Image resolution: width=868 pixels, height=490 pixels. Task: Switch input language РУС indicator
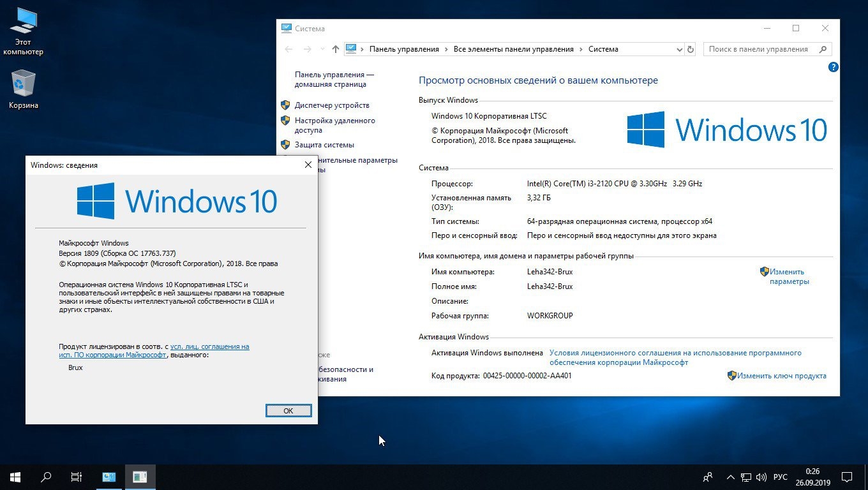[780, 477]
